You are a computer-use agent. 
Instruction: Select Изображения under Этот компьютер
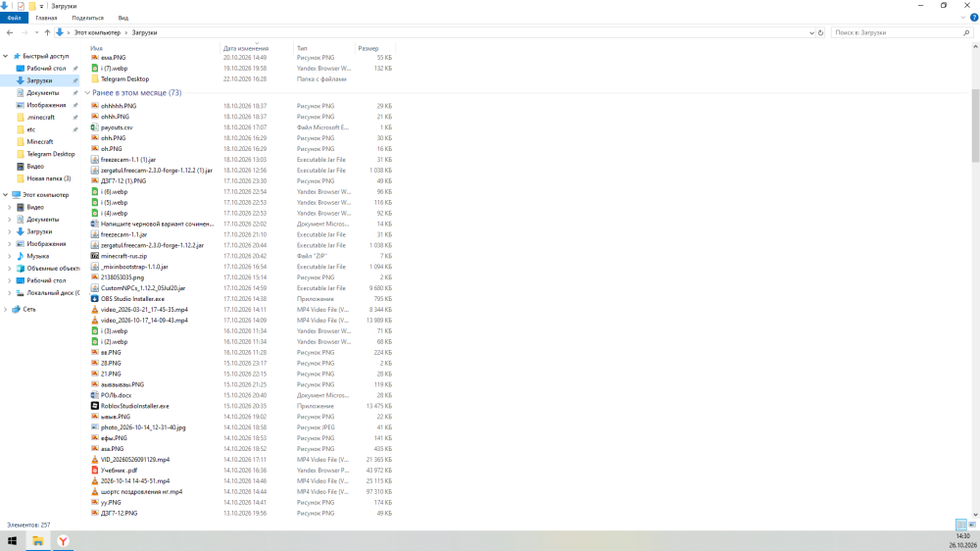coord(46,244)
